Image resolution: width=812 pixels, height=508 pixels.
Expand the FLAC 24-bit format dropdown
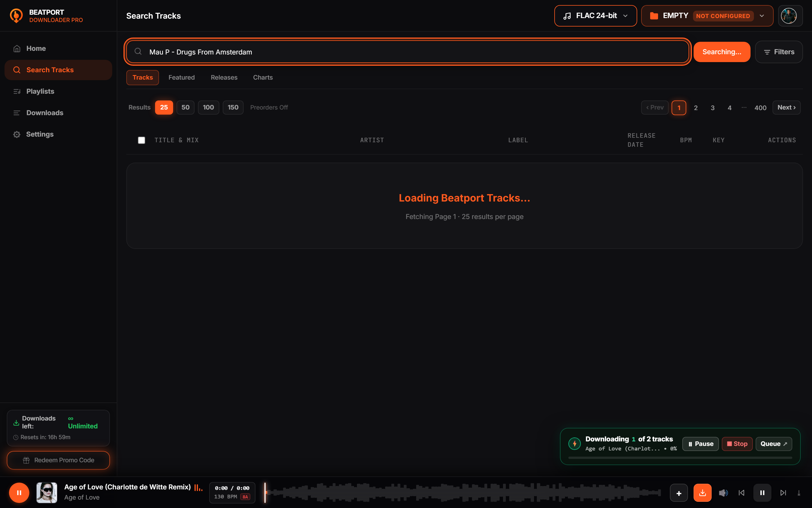pos(595,16)
